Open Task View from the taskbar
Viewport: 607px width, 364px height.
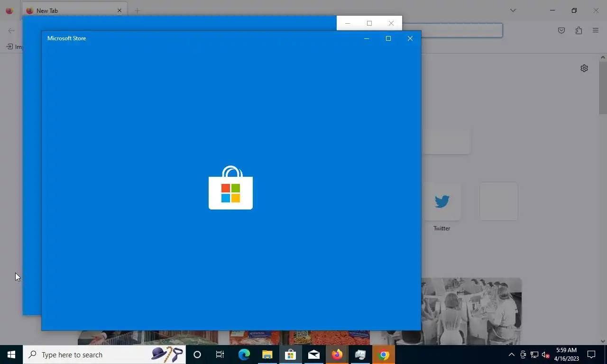pos(220,355)
